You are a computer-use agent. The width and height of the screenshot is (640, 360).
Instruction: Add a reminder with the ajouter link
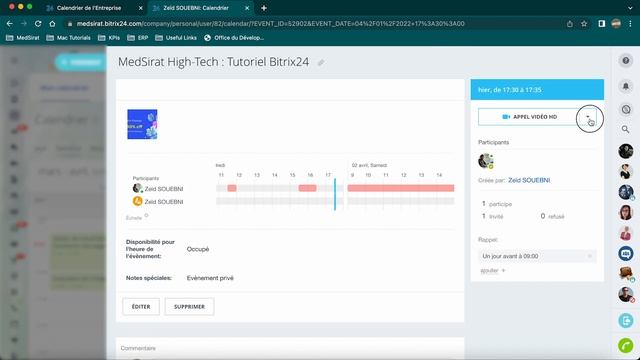tap(492, 271)
